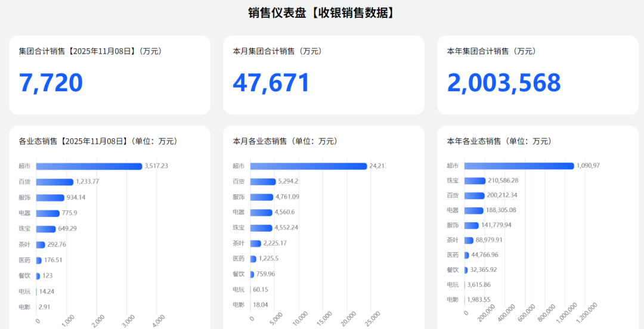644x329 pixels.
Task: Click the 珠宝 bar showing 649.29
Action: click(x=45, y=229)
